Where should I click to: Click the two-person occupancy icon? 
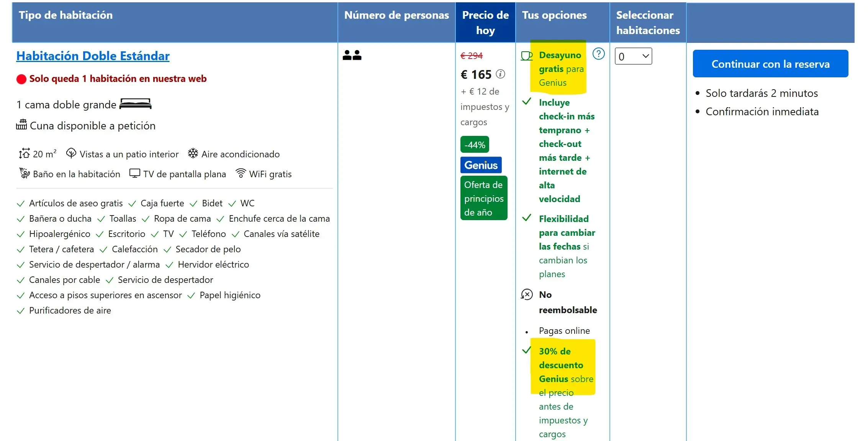(x=352, y=56)
